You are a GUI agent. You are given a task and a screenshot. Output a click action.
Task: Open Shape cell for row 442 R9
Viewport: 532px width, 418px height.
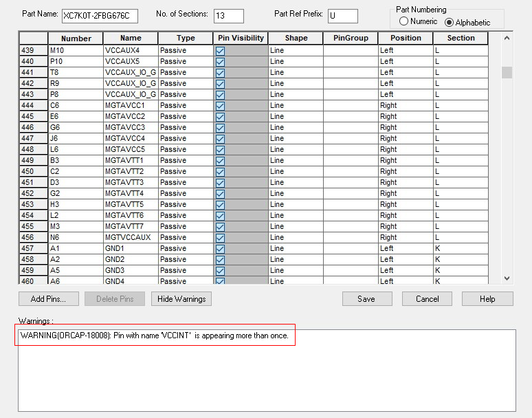point(296,83)
